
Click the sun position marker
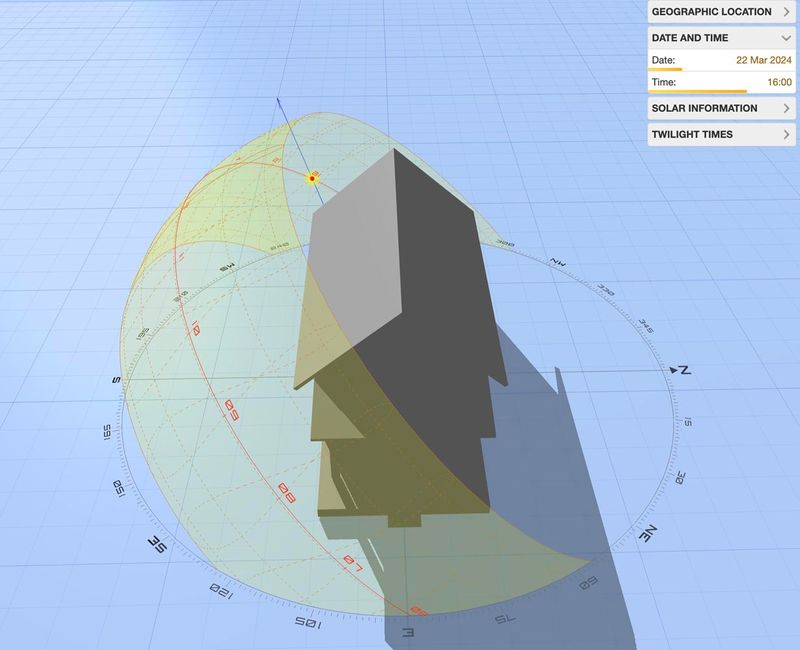coord(312,179)
